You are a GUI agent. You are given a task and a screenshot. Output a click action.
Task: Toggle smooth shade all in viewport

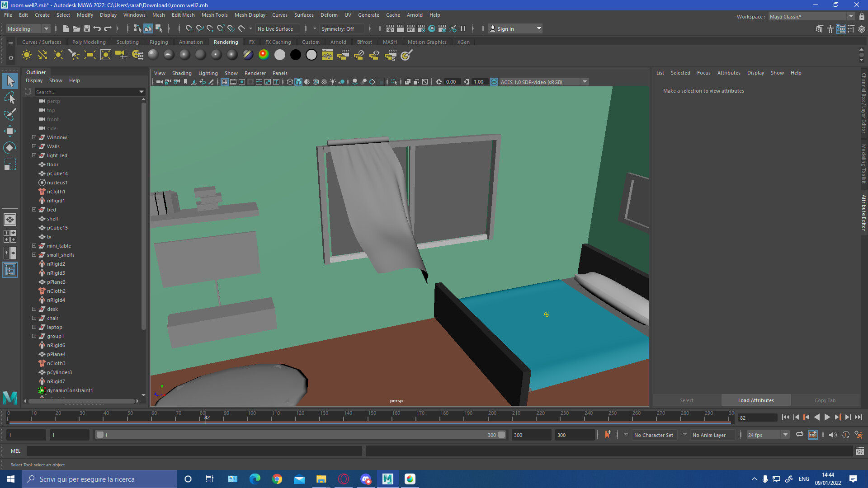point(298,82)
